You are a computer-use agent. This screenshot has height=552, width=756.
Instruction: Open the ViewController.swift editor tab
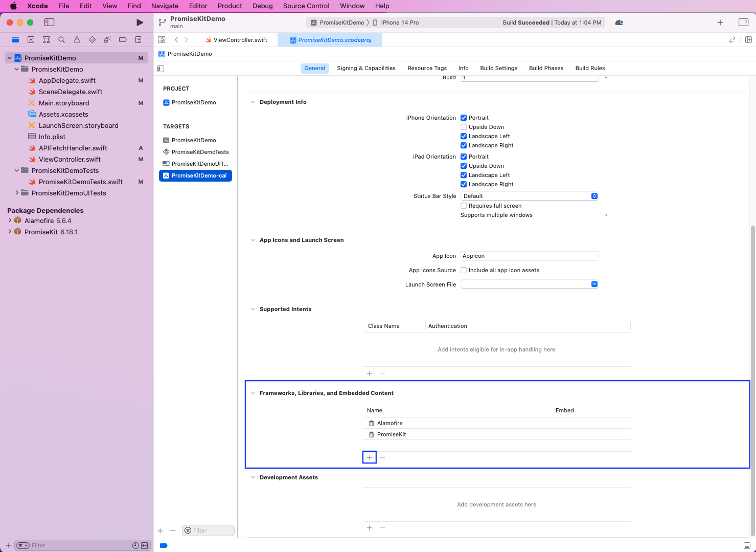coord(236,40)
